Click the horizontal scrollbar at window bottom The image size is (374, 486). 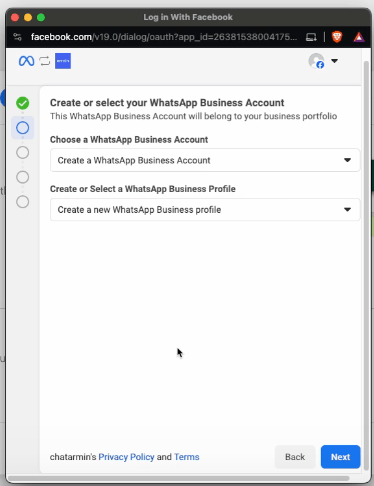pos(178,478)
